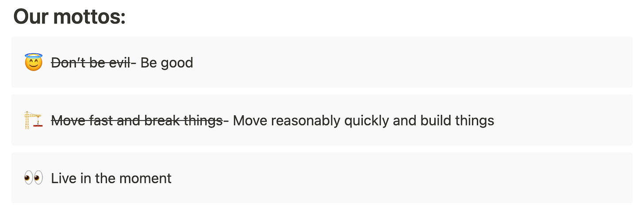644x212 pixels.
Task: Place cursor on word "mottos:" in heading
Action: 90,17
